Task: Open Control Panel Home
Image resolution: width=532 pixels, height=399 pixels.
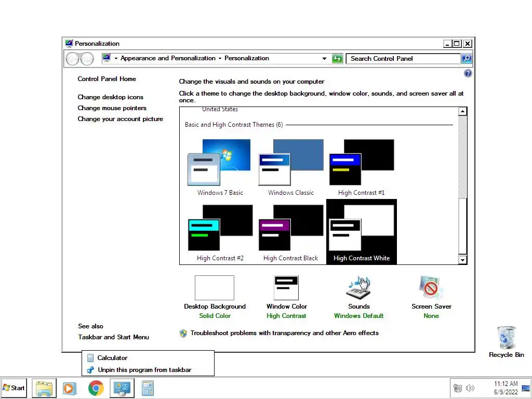Action: point(107,79)
